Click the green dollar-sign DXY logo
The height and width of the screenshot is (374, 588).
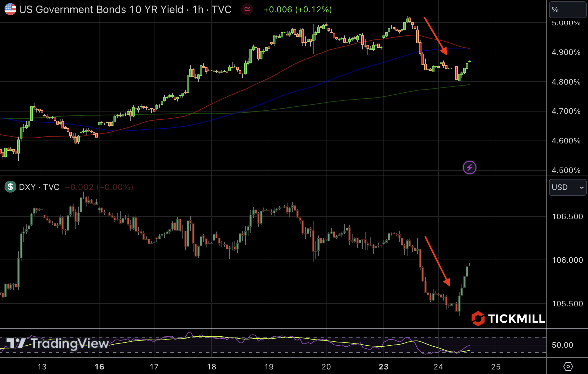point(10,187)
